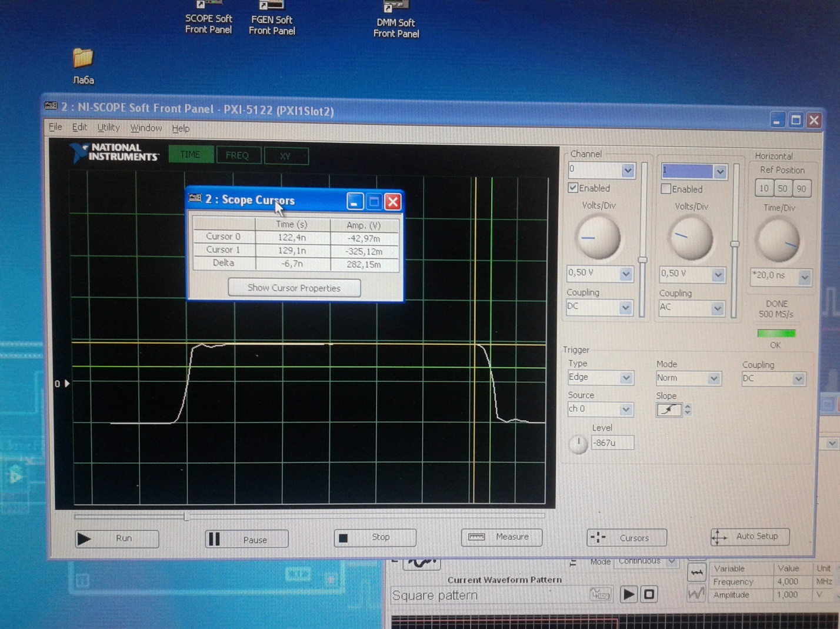Open the File menu

[x=55, y=127]
